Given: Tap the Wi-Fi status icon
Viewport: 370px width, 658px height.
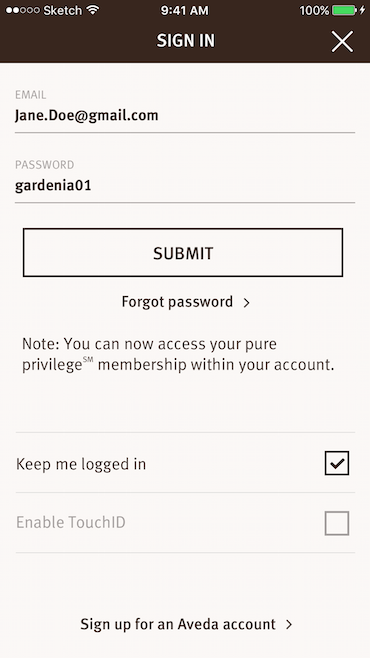Looking at the screenshot, I should [x=92, y=10].
